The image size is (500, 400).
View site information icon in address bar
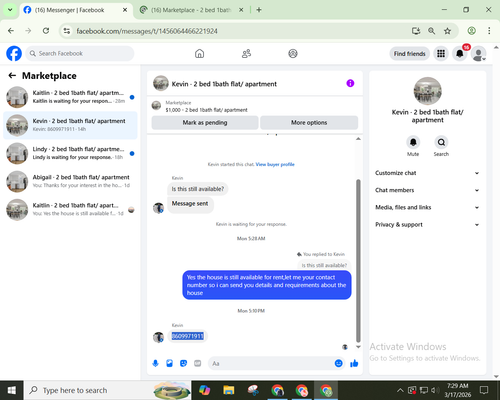point(67,31)
